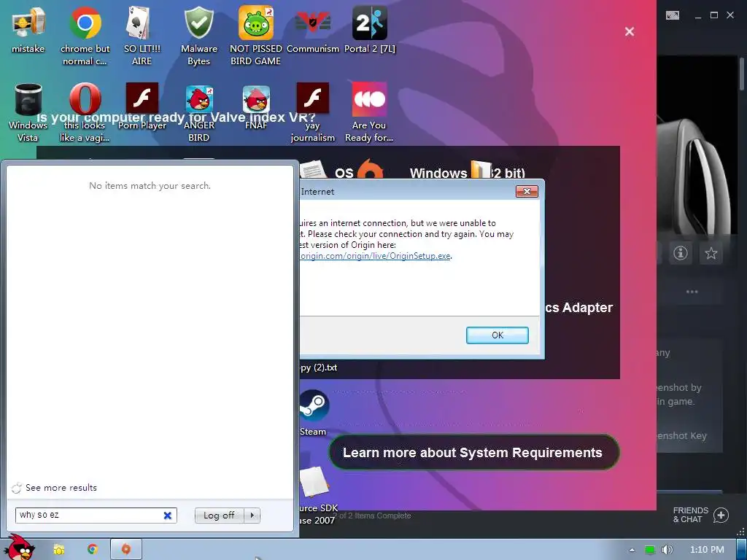Click OK in the Internet dialog
The image size is (747, 560).
pyautogui.click(x=497, y=335)
